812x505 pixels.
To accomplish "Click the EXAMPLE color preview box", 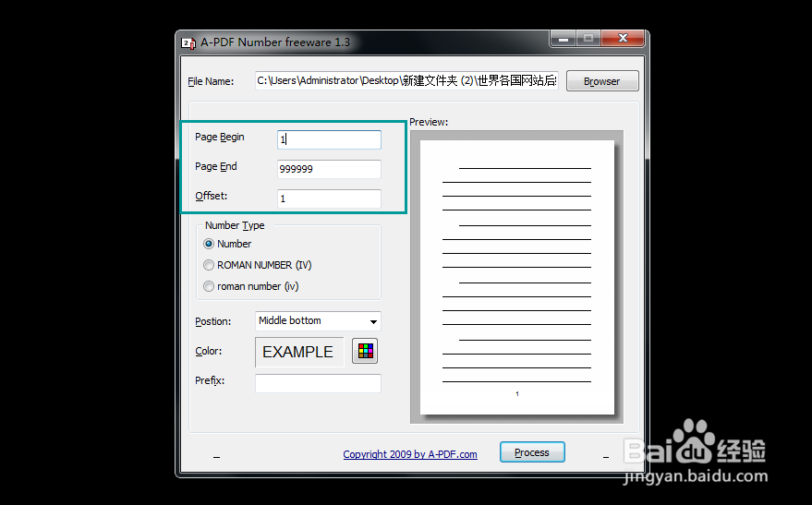I will tap(299, 352).
